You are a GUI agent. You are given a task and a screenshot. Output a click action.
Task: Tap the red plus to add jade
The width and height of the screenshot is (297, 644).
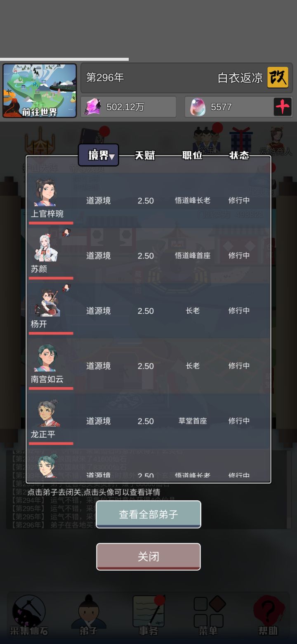click(283, 107)
